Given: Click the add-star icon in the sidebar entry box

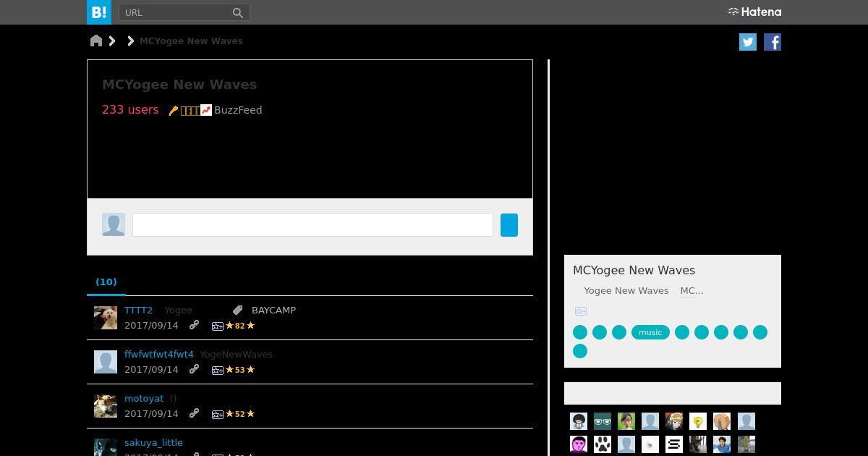Looking at the screenshot, I should tap(581, 311).
